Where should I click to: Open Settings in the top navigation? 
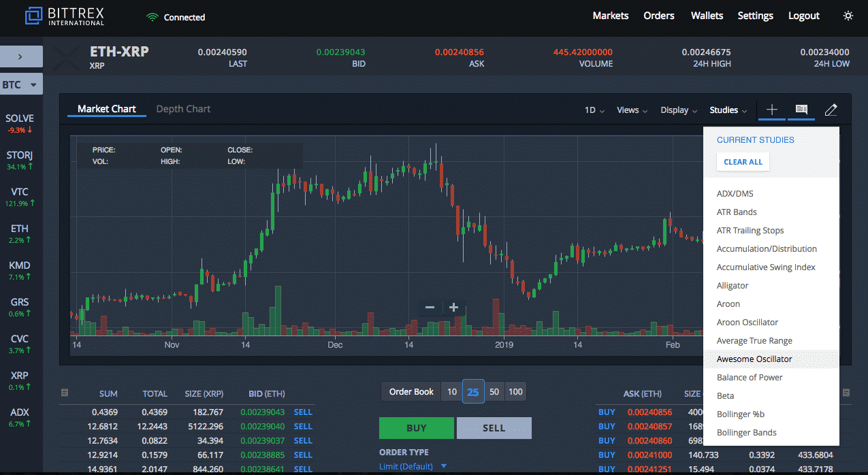point(756,16)
